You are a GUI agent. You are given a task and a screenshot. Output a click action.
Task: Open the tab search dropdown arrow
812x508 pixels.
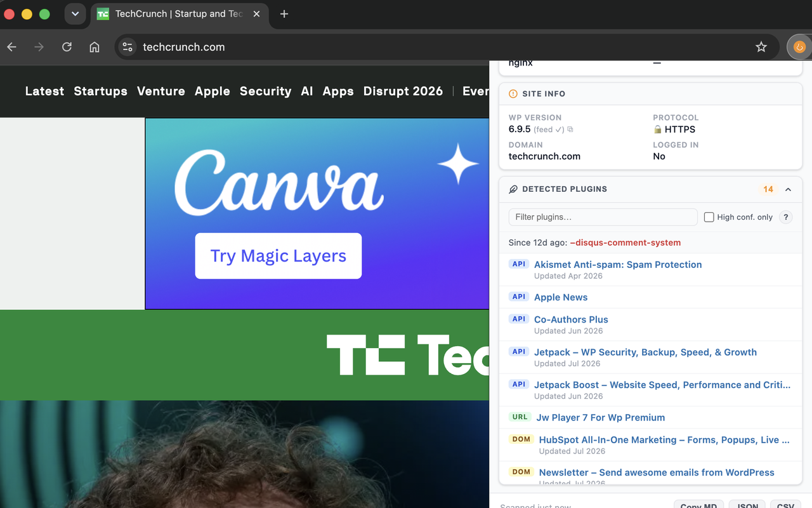click(75, 14)
